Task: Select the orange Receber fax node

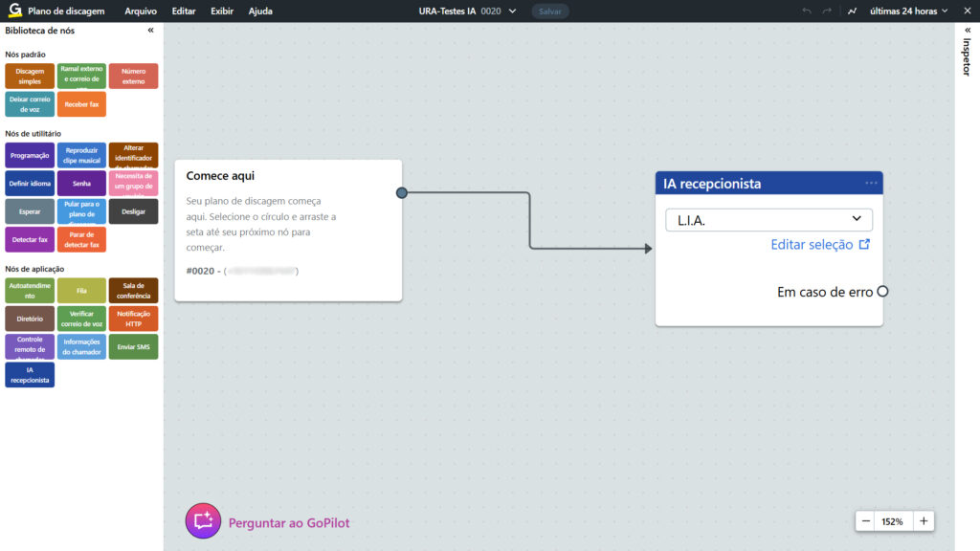Action: 81,104
